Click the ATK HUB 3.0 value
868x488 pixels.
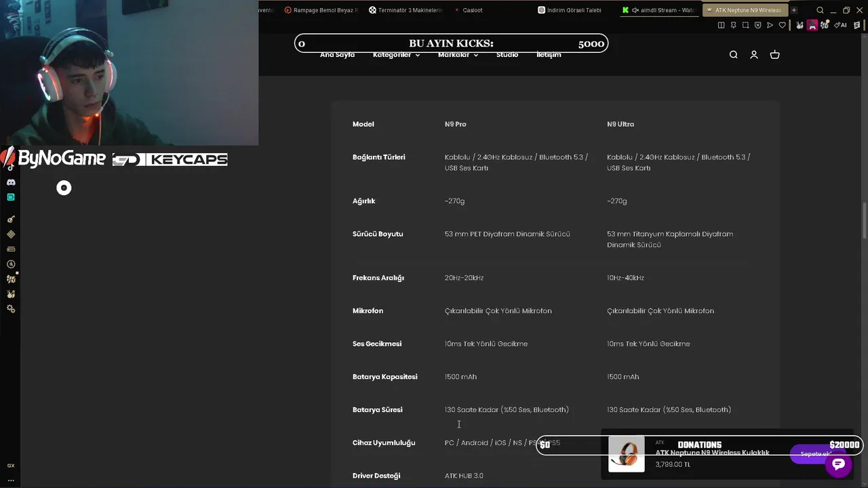(x=464, y=476)
